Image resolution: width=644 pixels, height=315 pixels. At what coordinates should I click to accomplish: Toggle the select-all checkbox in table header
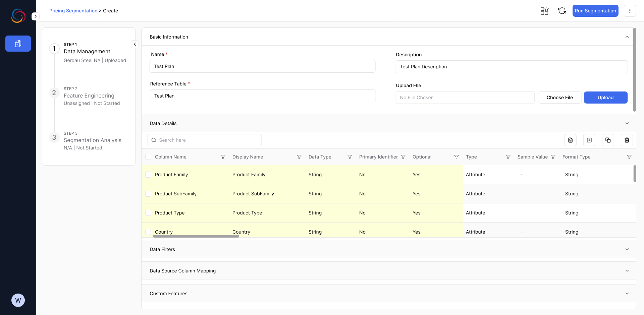[148, 157]
